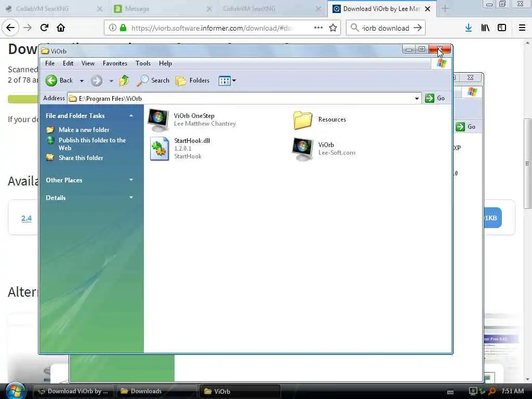Open the Favorites menu
532x399 pixels.
[x=115, y=63]
